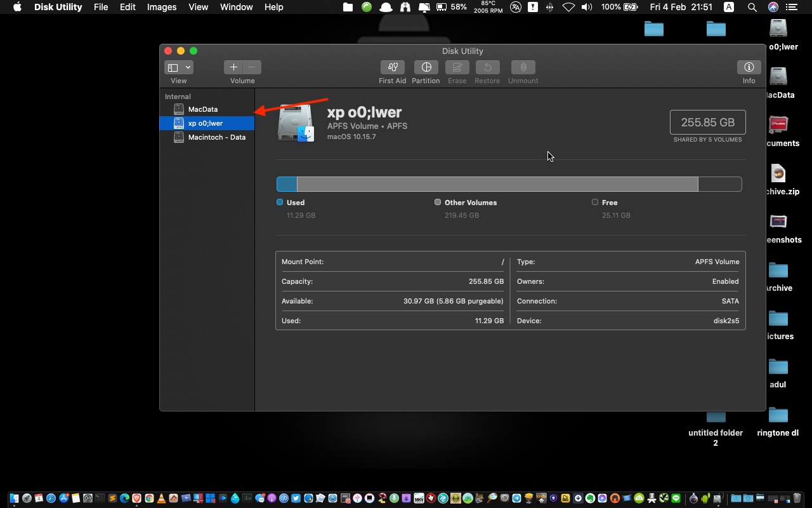The image size is (812, 508).
Task: Open Terminal from the Dock
Action: tap(100, 498)
